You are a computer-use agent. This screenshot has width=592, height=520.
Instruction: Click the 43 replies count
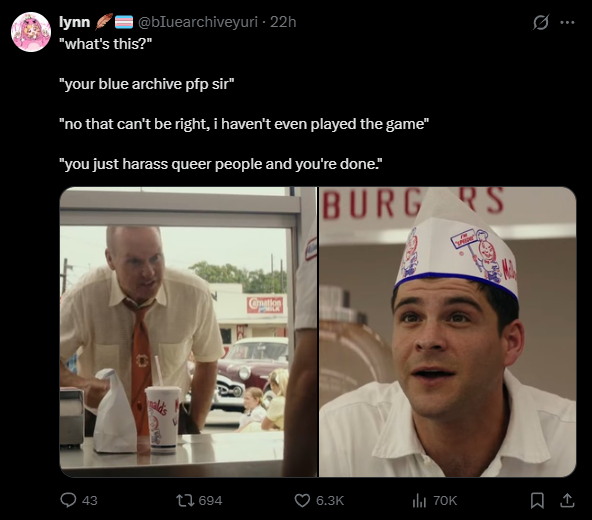click(x=90, y=501)
